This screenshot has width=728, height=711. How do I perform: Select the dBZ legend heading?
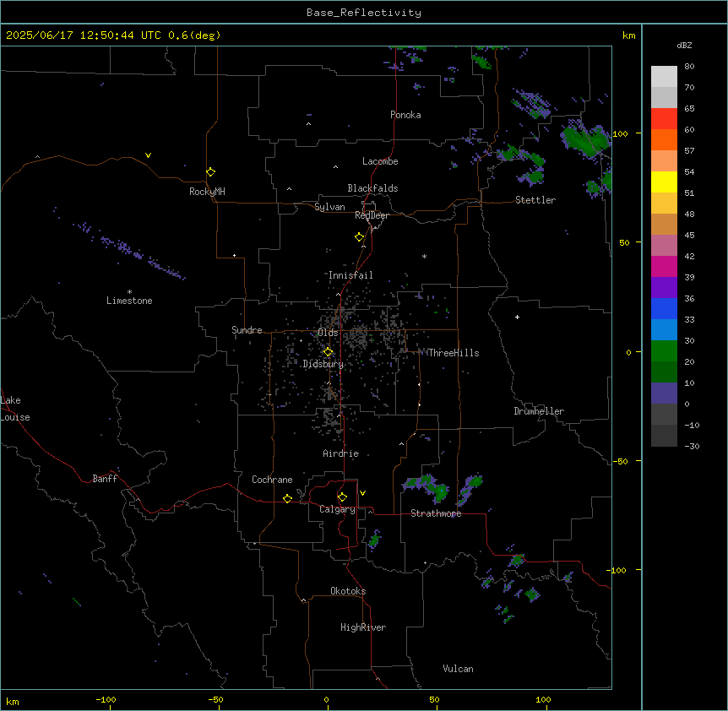(x=684, y=45)
